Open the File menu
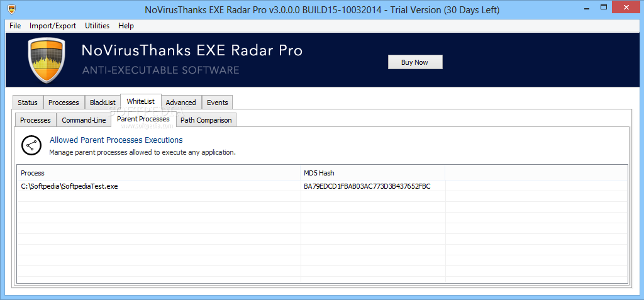644x300 pixels. 15,26
